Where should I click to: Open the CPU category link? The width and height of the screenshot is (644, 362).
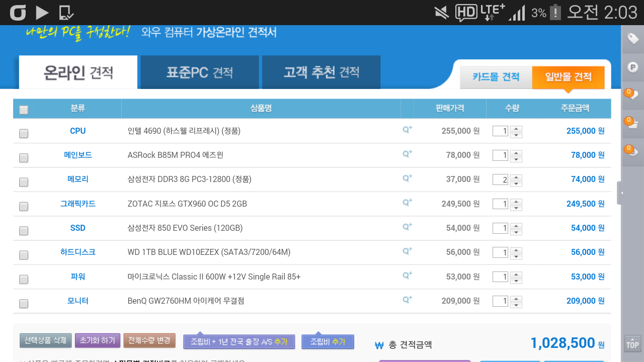[x=78, y=131]
